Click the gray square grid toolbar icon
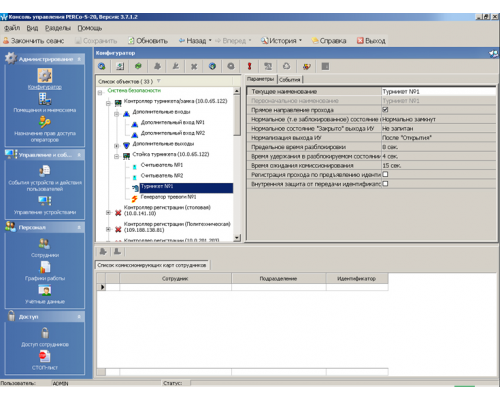 click(x=325, y=66)
